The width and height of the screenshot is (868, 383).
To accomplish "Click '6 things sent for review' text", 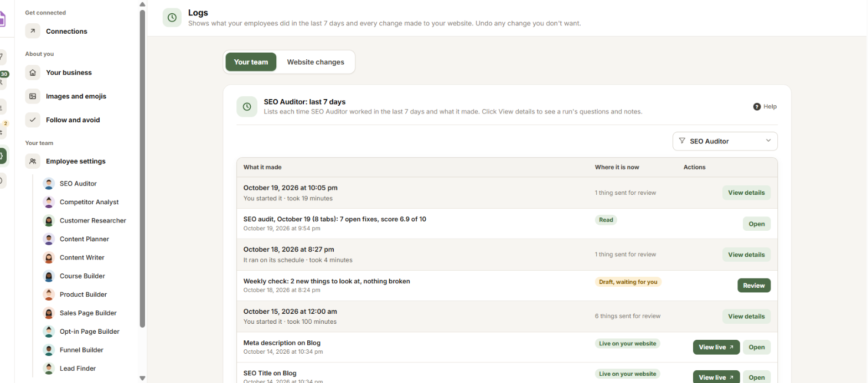I will [x=628, y=317].
